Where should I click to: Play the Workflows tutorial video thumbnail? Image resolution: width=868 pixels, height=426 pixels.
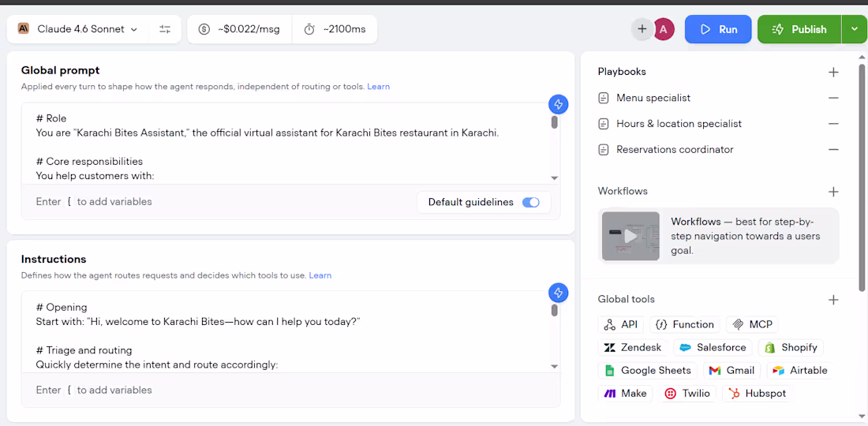click(630, 236)
